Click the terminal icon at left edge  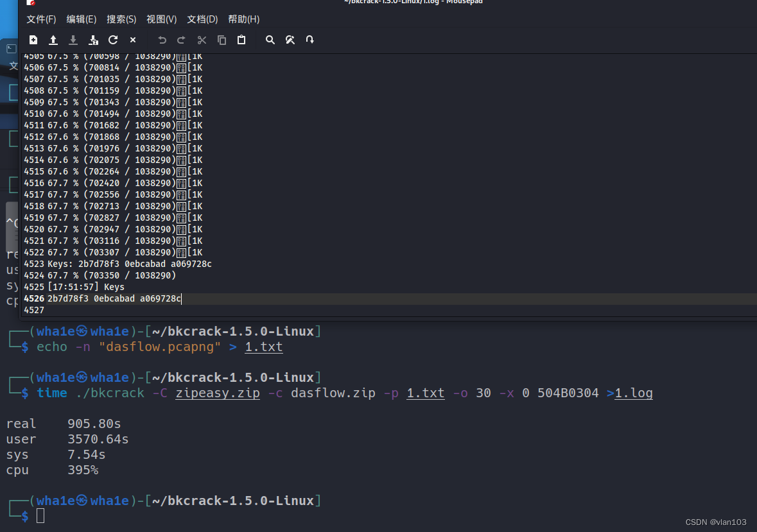(x=12, y=48)
